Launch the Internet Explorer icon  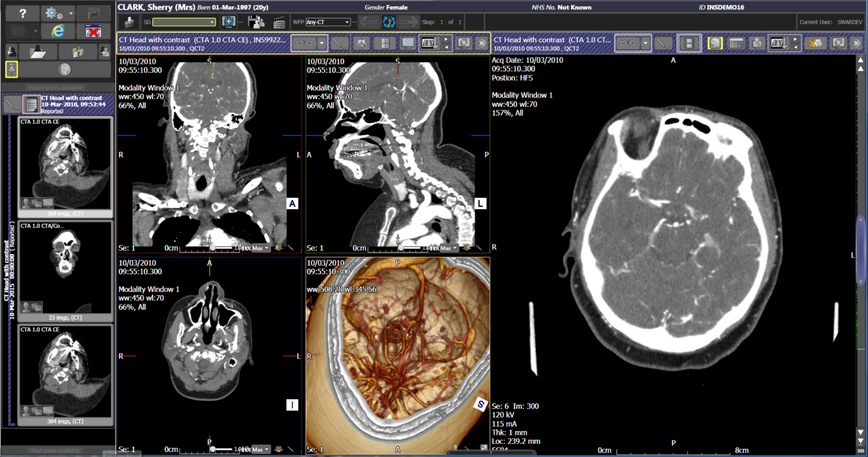coord(57,30)
